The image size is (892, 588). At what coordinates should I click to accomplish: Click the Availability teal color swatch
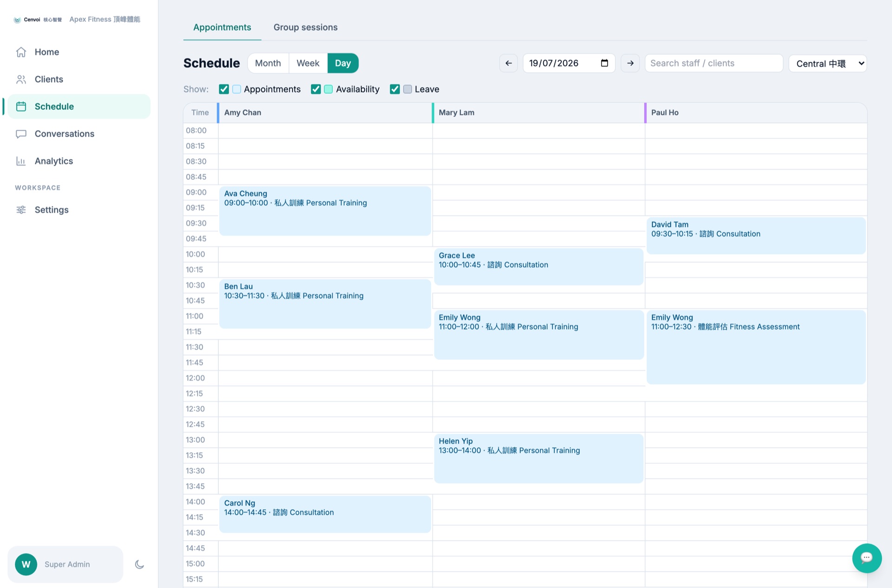coord(328,89)
